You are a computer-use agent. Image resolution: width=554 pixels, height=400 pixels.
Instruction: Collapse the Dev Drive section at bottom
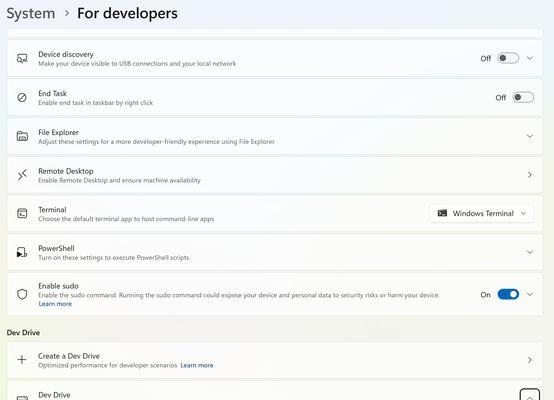pos(530,396)
